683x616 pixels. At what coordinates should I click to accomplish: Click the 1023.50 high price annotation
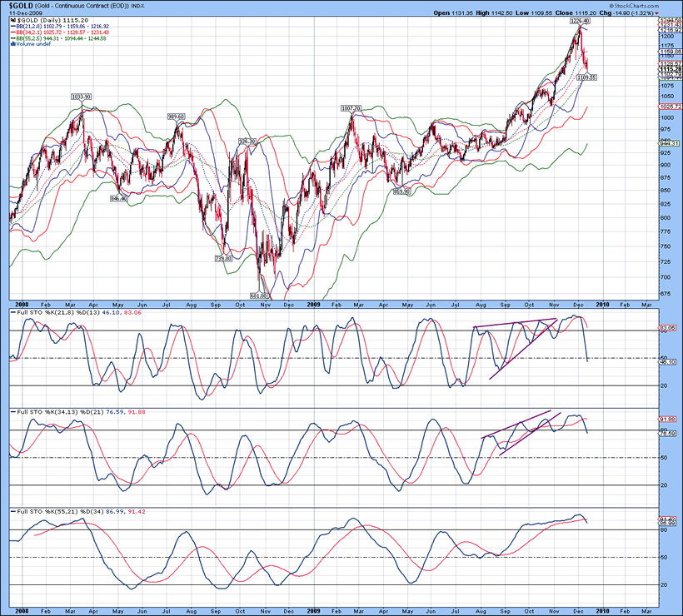(x=82, y=97)
